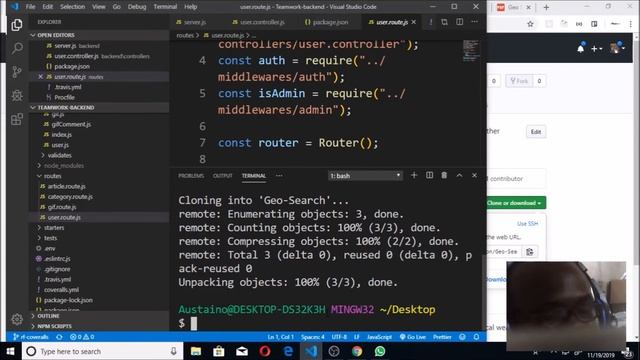Open changes compare icon in editor toolbar

click(444, 22)
